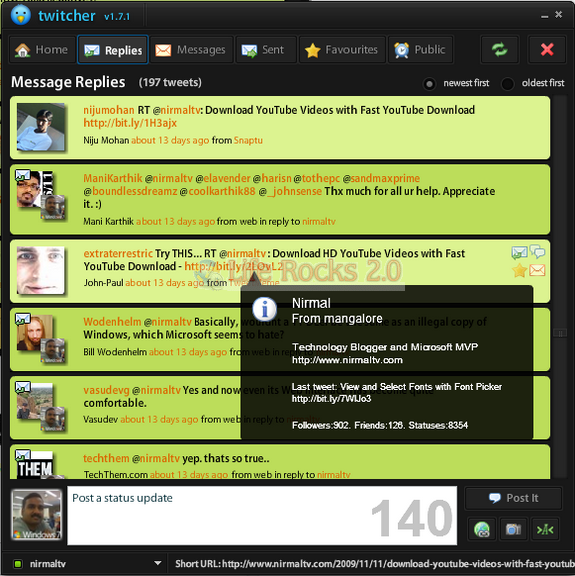
Task: Attach a photo with the camera icon
Action: pyautogui.click(x=513, y=529)
